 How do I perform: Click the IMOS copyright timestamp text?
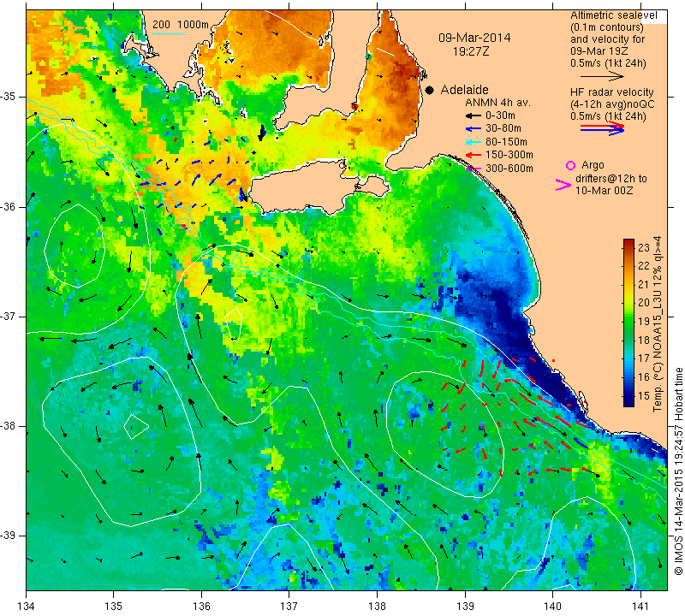tap(678, 471)
